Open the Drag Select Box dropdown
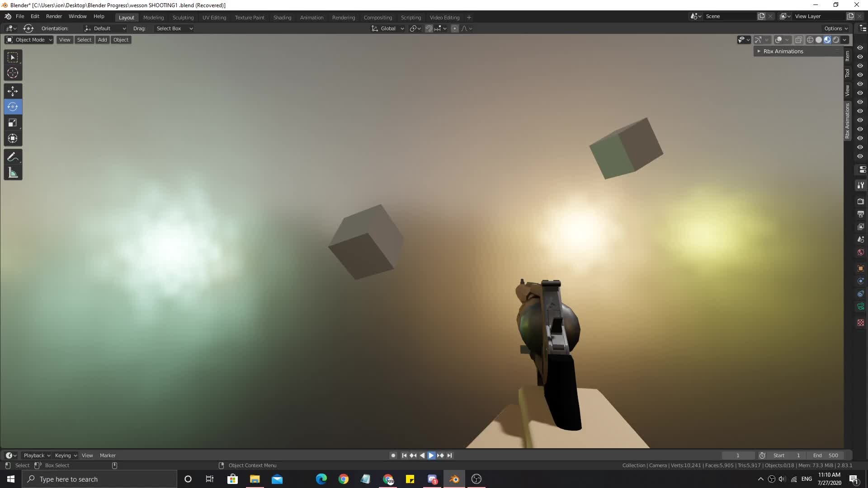This screenshot has width=868, height=488. (174, 28)
